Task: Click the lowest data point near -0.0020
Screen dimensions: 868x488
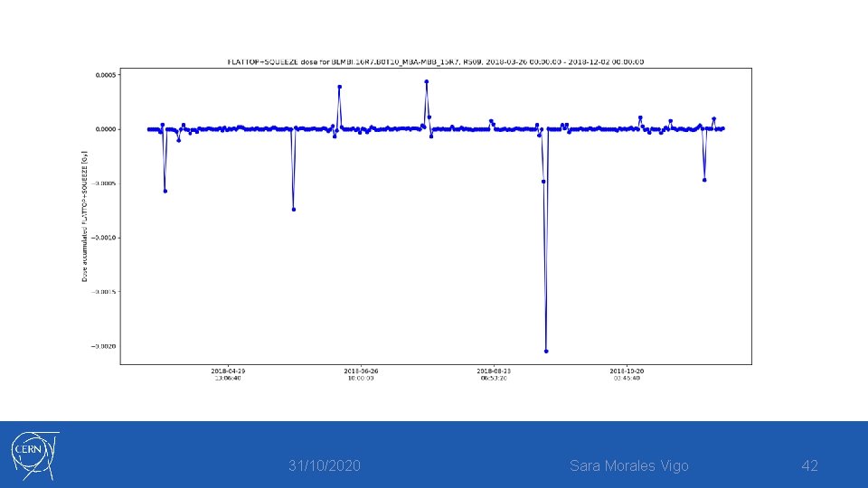Action: tap(546, 352)
